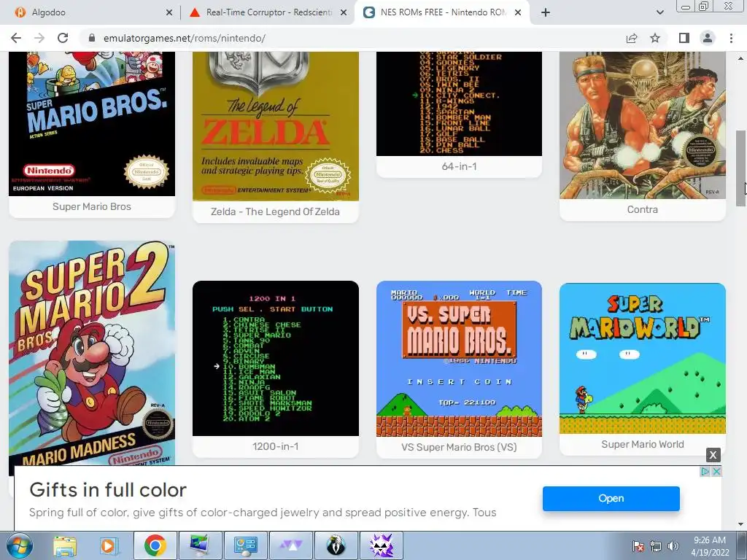Click the scrollbar down arrow
This screenshot has width=747, height=560.
[740, 524]
